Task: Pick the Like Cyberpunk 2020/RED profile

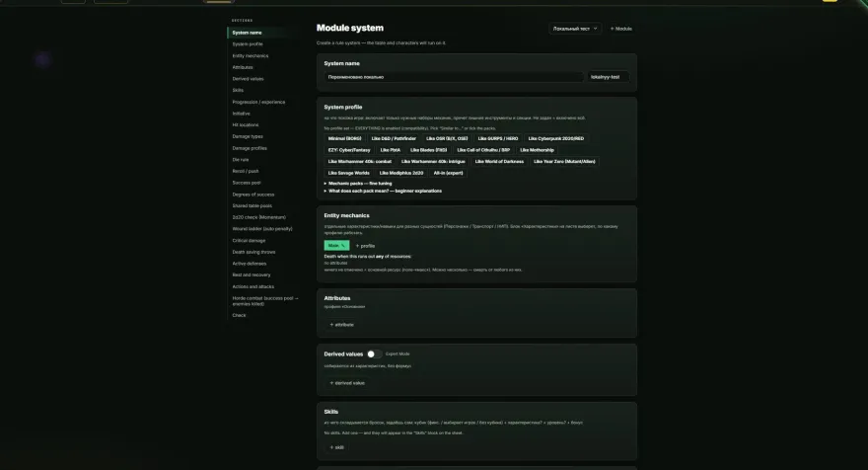Action: click(x=555, y=138)
